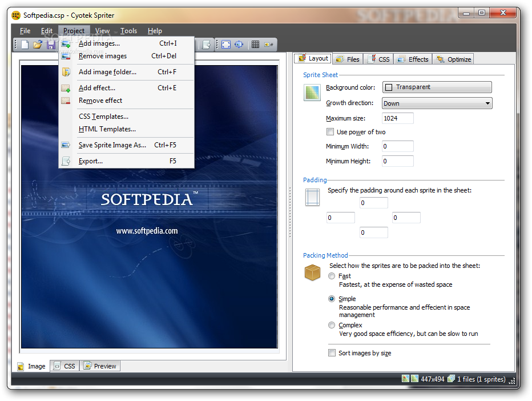Click the Save Sprite Image As menu icon

(x=66, y=145)
